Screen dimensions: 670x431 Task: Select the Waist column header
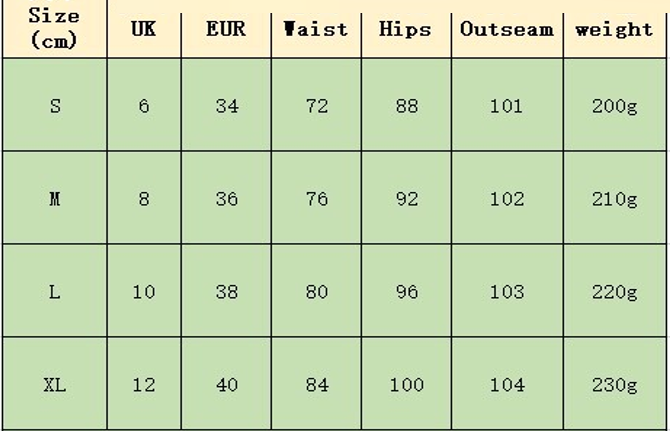(316, 29)
